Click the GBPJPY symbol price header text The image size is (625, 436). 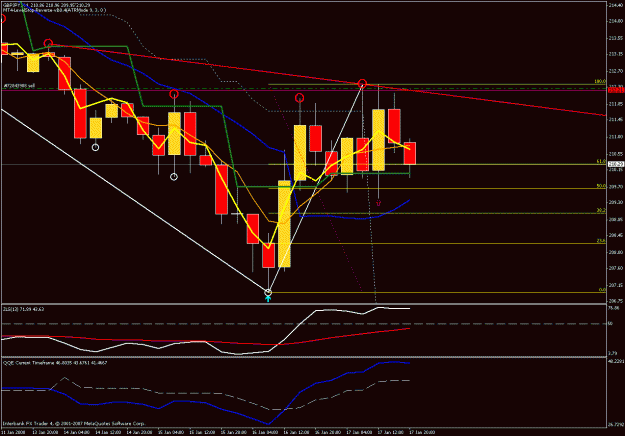tap(47, 5)
